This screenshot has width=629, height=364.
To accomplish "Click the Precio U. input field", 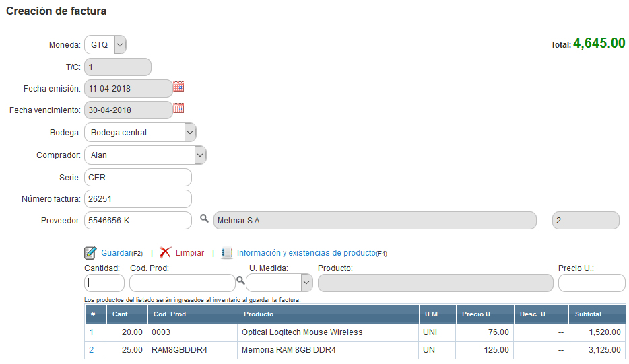I will tap(591, 283).
